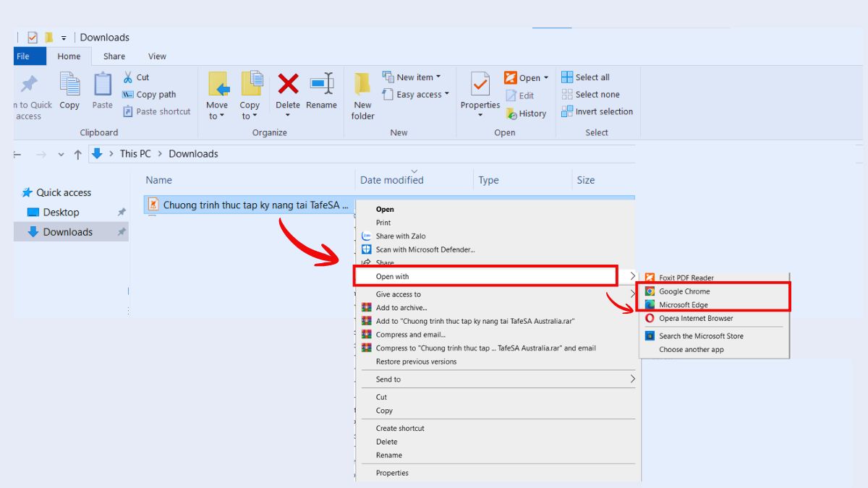Image resolution: width=868 pixels, height=488 pixels.
Task: Click the Paste shortcut icon
Action: [x=128, y=111]
